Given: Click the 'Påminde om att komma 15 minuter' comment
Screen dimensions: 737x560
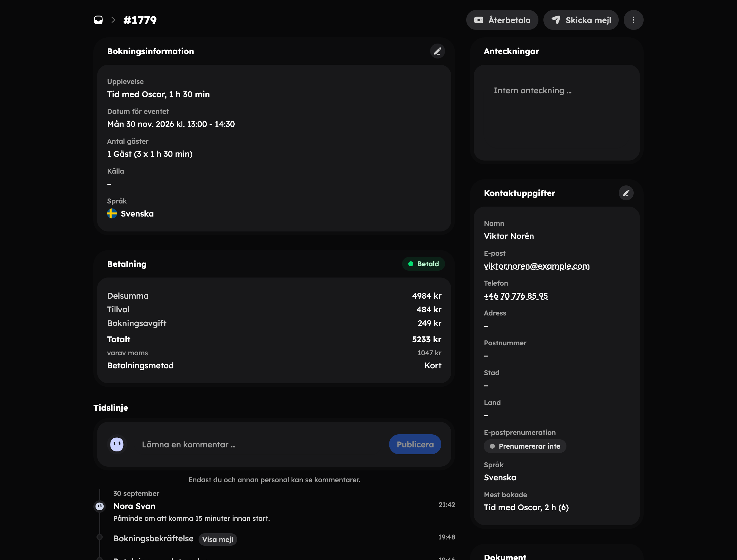Looking at the screenshot, I should click(191, 518).
